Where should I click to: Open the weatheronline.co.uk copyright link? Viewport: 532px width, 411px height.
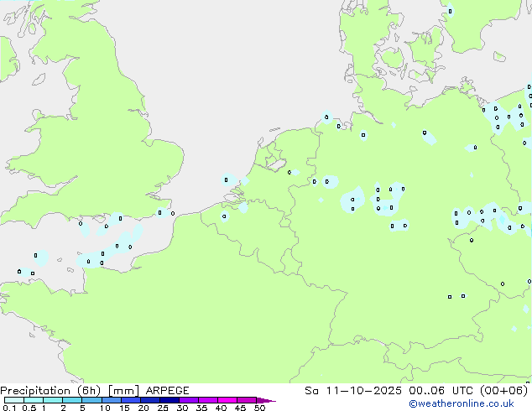pos(473,403)
